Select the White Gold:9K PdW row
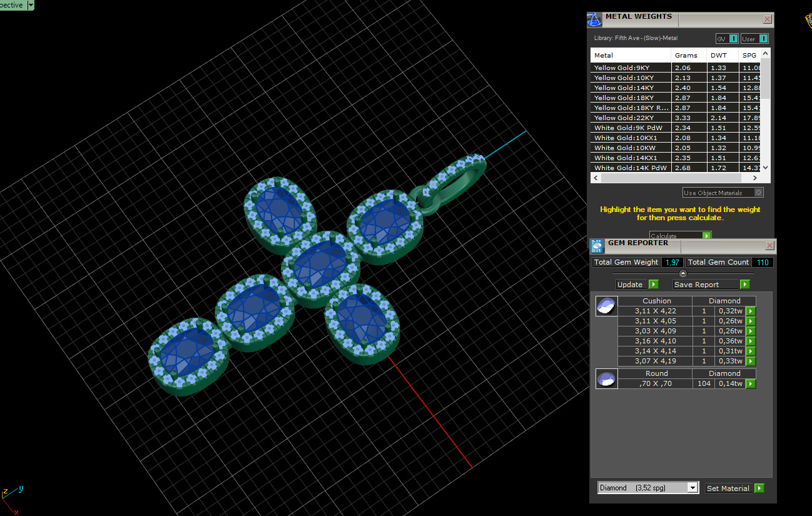Viewport: 812px width, 516px height. click(x=676, y=128)
